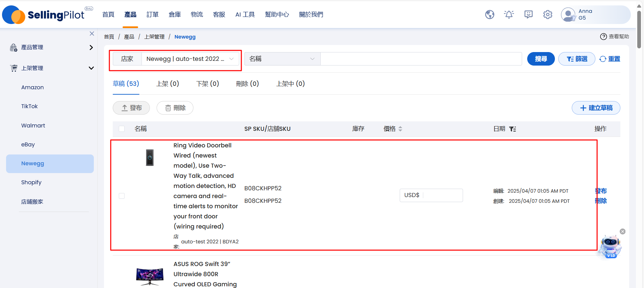Click 刪除 link in Ring Doorbell row
Screen dimensions: 644x288
(x=601, y=201)
